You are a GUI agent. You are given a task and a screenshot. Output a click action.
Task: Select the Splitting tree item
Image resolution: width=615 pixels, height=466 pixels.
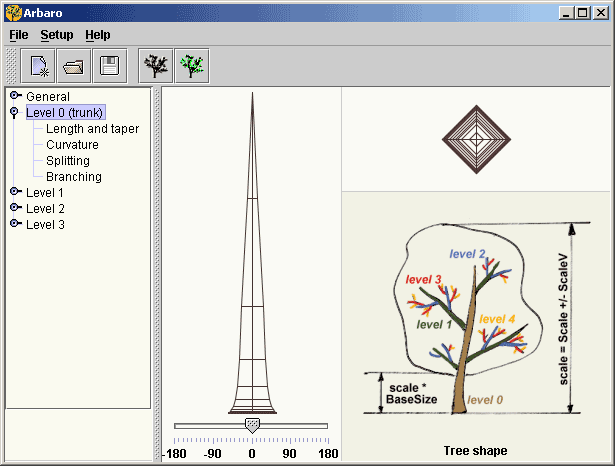click(x=68, y=161)
